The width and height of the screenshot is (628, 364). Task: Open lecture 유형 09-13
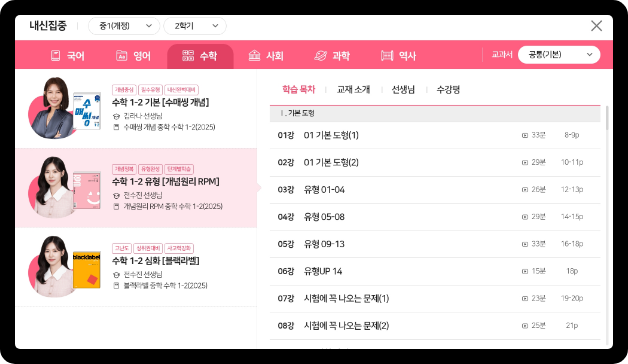(324, 244)
